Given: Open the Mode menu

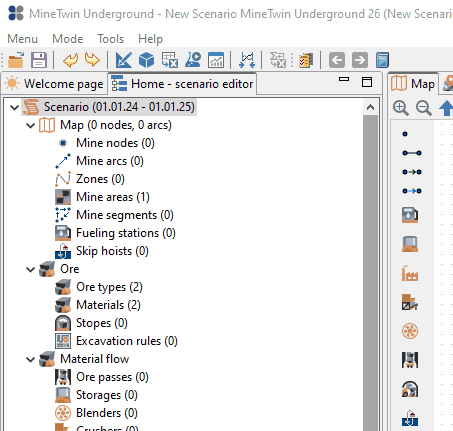Looking at the screenshot, I should point(68,39).
